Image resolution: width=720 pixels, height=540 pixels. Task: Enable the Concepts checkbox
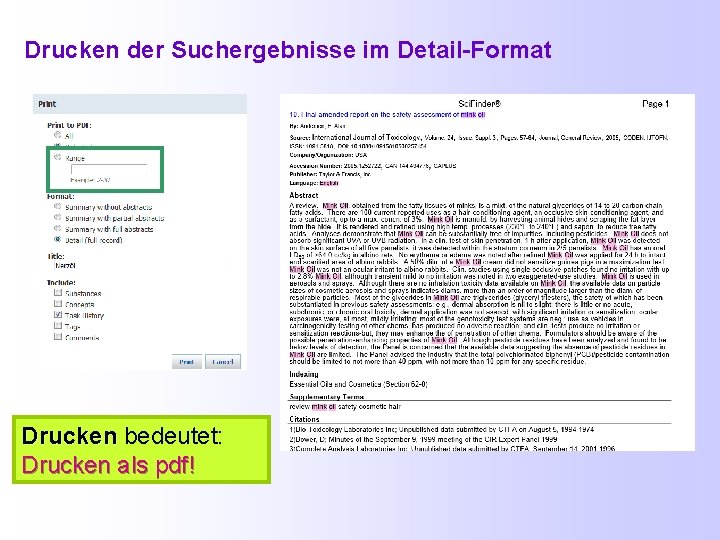pyautogui.click(x=57, y=304)
